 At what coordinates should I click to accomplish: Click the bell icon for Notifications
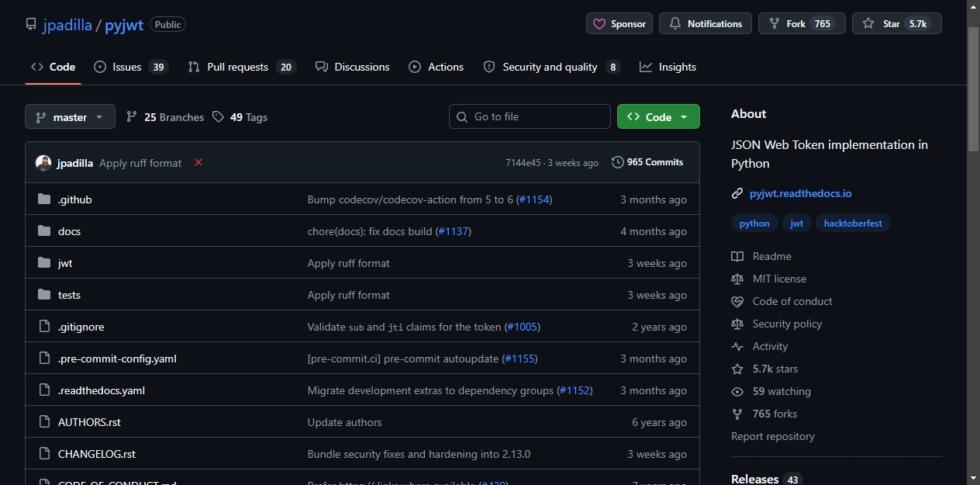(x=675, y=24)
